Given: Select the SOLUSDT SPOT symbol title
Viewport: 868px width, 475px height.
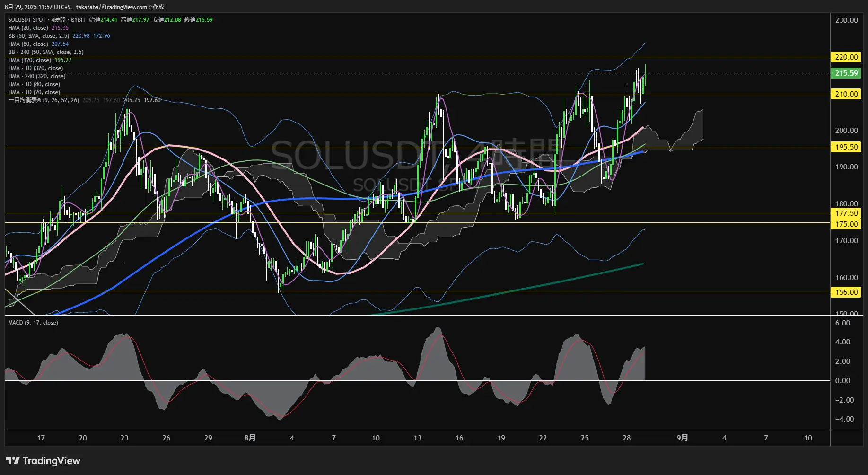Looking at the screenshot, I should click(27, 20).
